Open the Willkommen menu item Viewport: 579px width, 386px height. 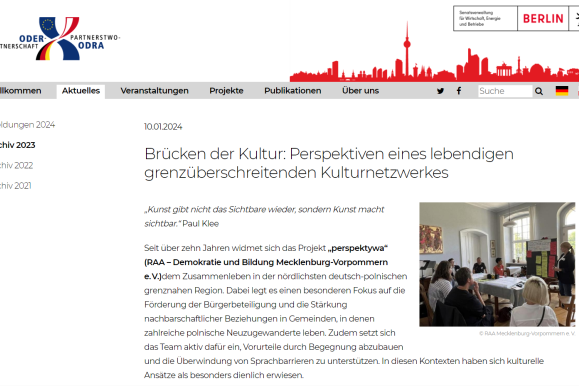click(x=21, y=91)
